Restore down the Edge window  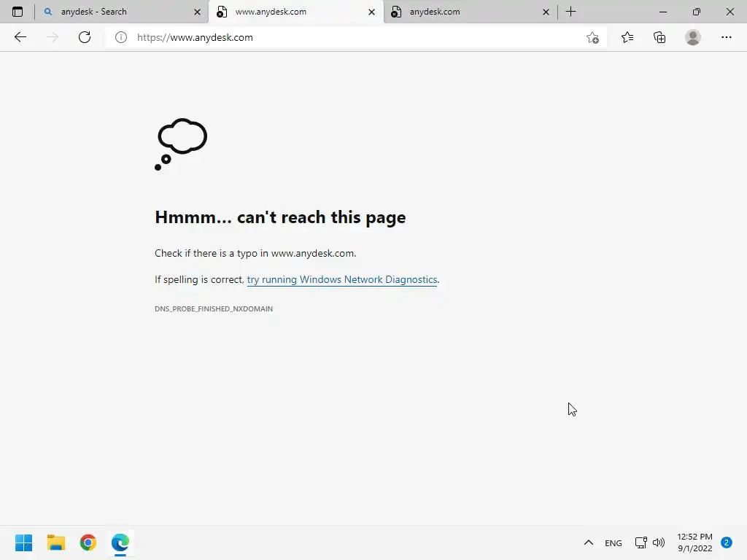click(x=696, y=12)
